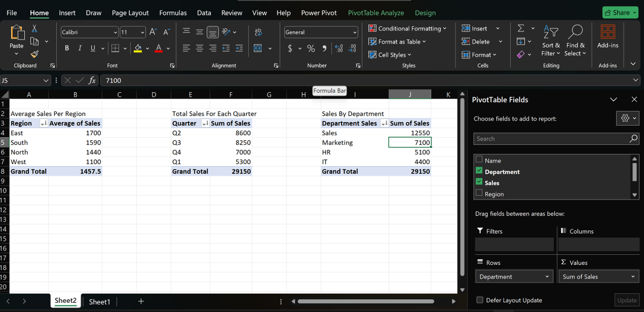Bottom align cell contents

pos(213,33)
